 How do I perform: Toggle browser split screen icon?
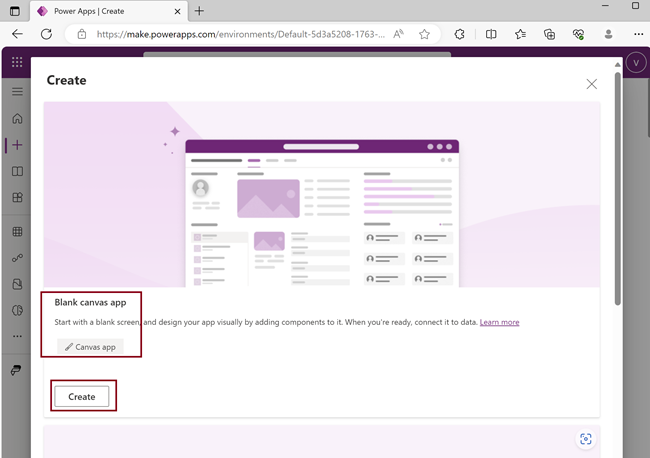point(491,34)
